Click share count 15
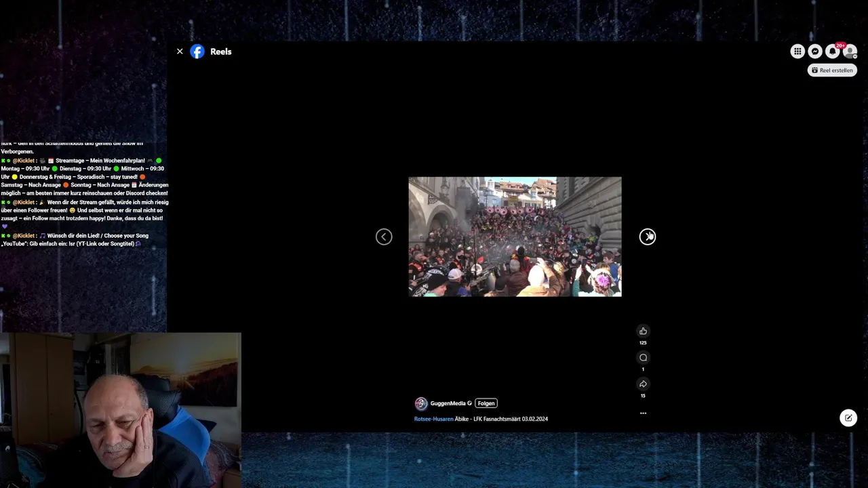This screenshot has height=488, width=868. 643,396
